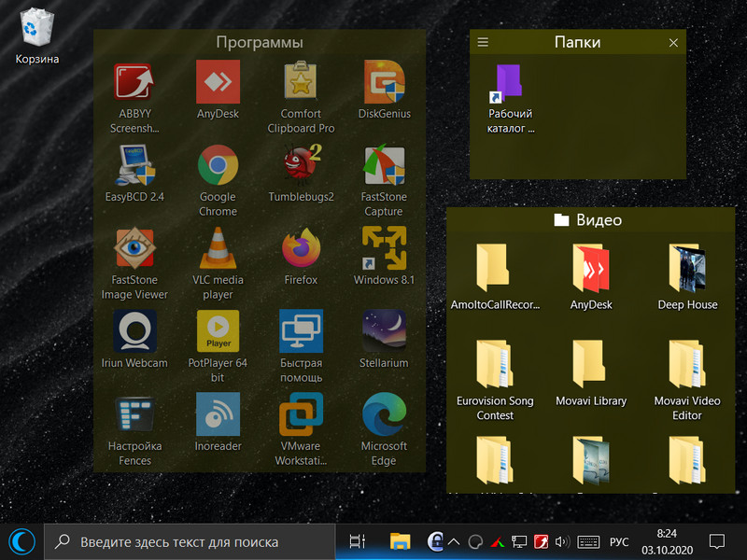Open the notification center
Image resolution: width=747 pixels, height=560 pixels.
click(x=717, y=542)
